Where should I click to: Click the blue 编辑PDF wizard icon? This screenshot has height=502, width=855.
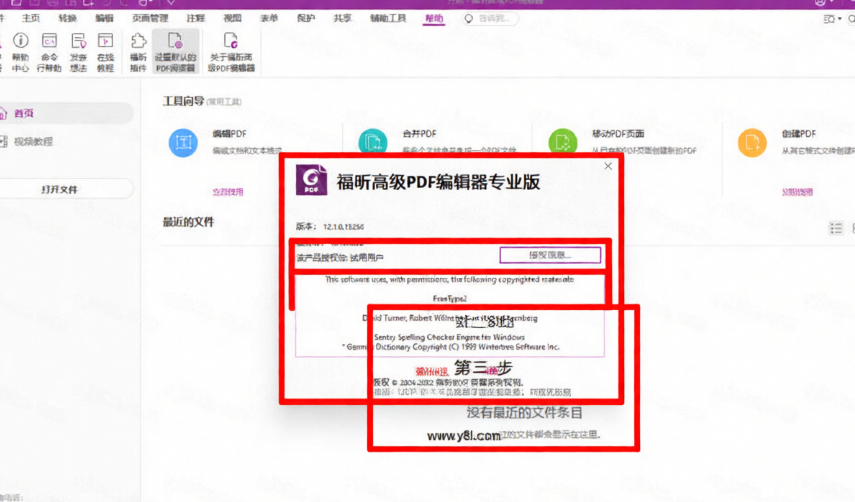(183, 143)
